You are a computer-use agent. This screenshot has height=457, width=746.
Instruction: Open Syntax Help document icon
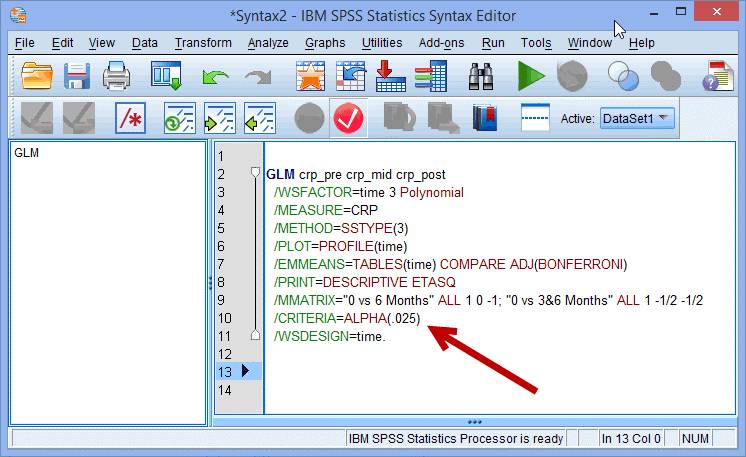tap(718, 76)
